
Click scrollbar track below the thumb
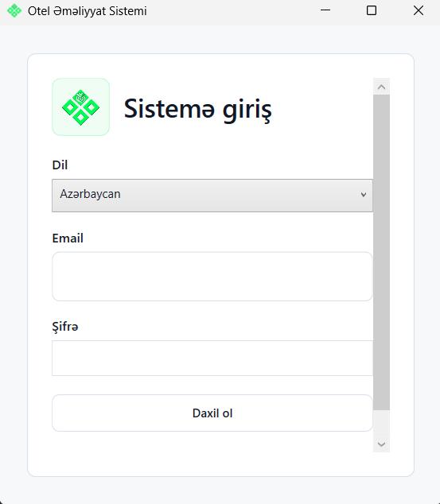coord(381,423)
